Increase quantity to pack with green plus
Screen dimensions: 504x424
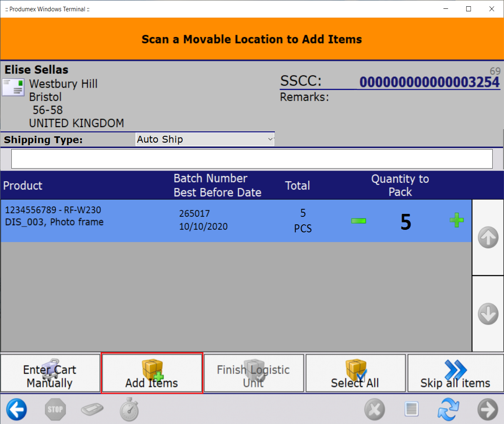coord(457,220)
